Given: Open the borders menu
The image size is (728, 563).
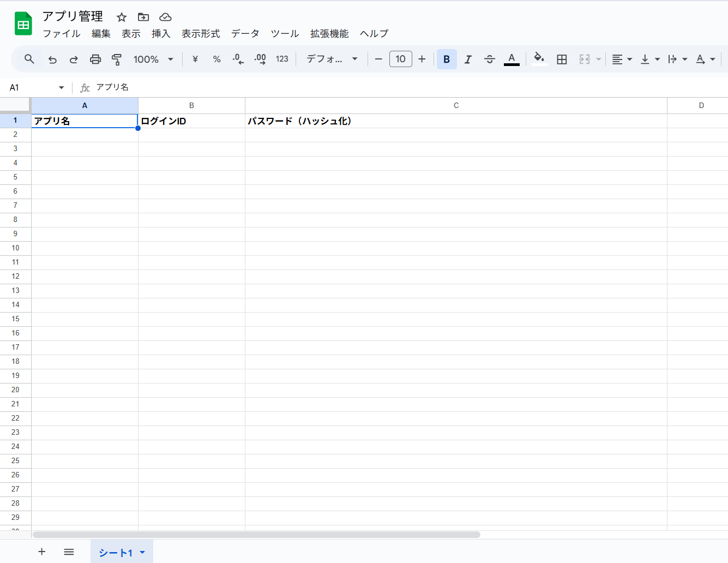Looking at the screenshot, I should 562,59.
